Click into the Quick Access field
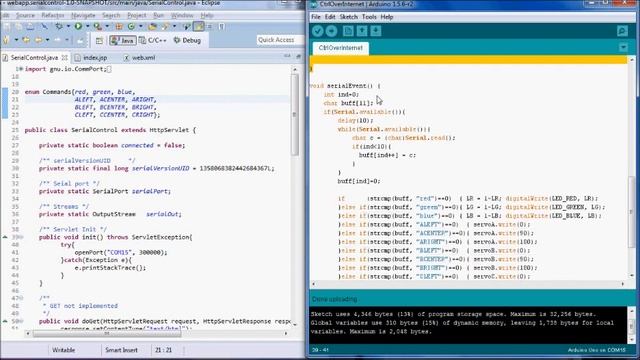The height and width of the screenshot is (360, 640). tap(280, 40)
